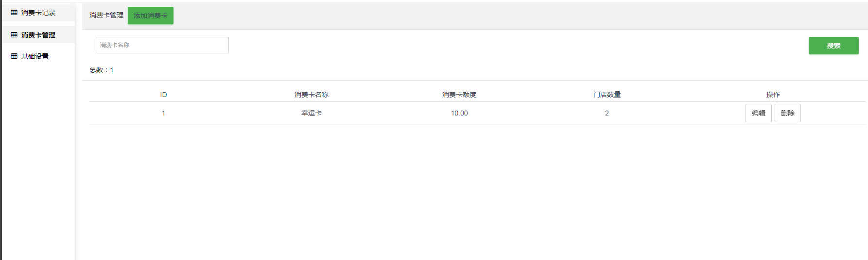Open the 消费卡记录 sidebar menu item
Screen dimensions: 868x260
38,13
